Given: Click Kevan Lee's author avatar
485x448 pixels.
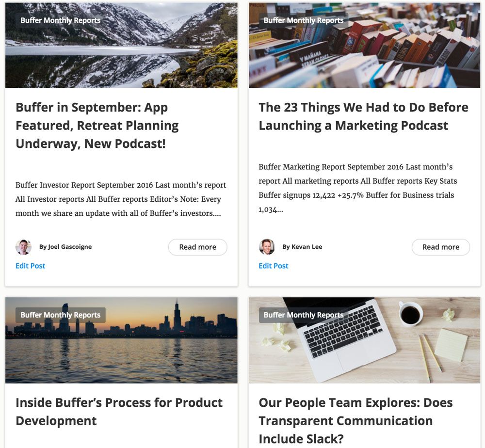Looking at the screenshot, I should pos(267,247).
